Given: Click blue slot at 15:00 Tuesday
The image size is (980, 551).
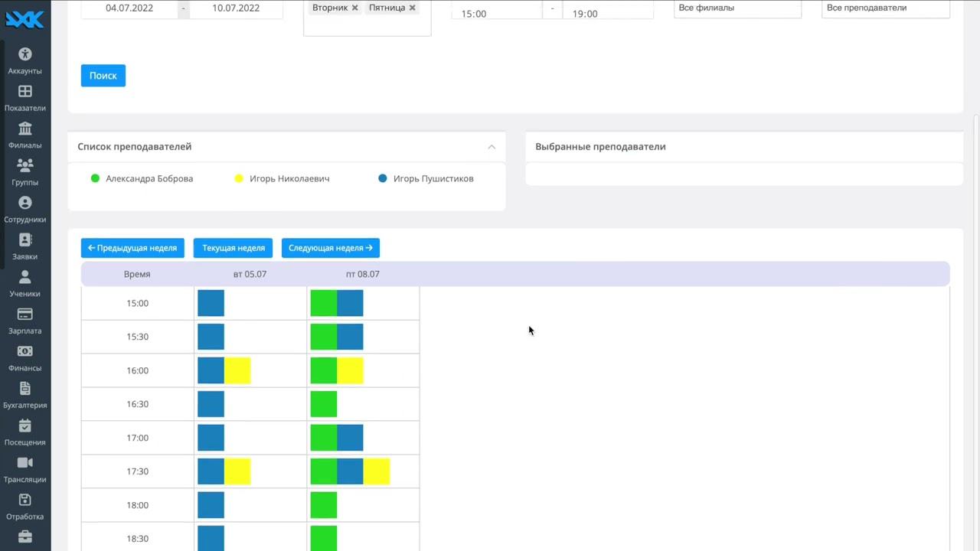Looking at the screenshot, I should (x=211, y=303).
